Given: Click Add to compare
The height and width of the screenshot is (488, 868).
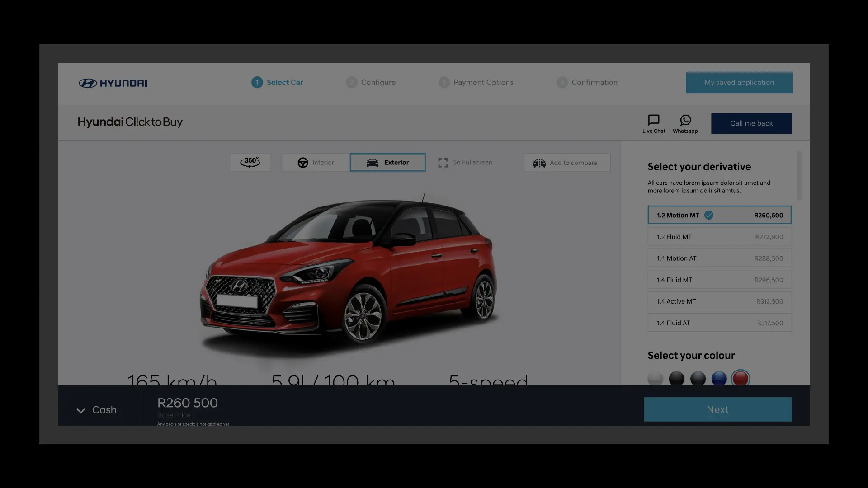Looking at the screenshot, I should tap(567, 163).
